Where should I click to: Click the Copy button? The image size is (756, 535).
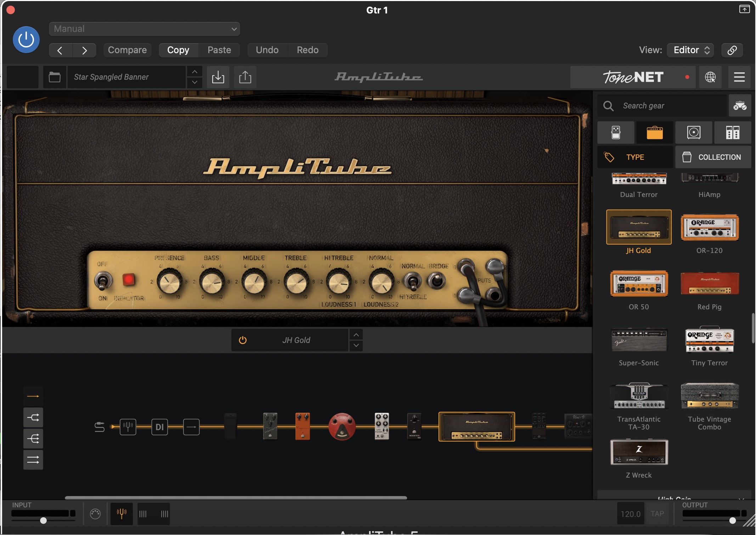coord(178,50)
